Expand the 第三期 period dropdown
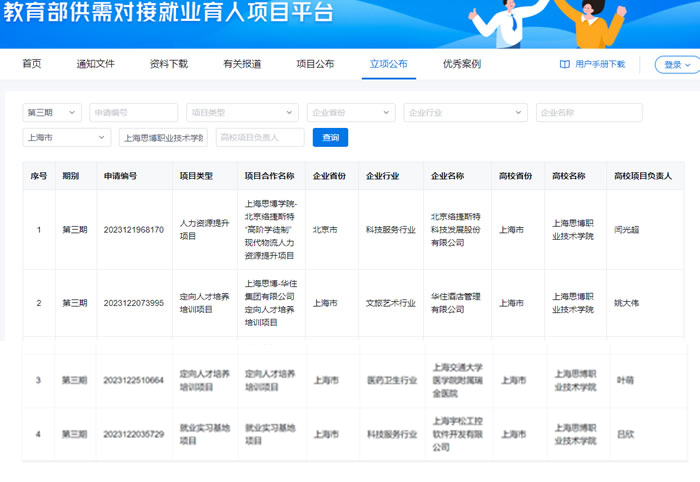The image size is (700, 482). click(52, 112)
